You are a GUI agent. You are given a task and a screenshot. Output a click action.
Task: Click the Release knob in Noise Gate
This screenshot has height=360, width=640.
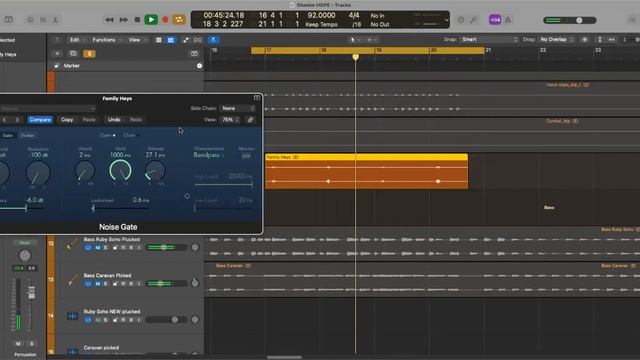[155, 171]
